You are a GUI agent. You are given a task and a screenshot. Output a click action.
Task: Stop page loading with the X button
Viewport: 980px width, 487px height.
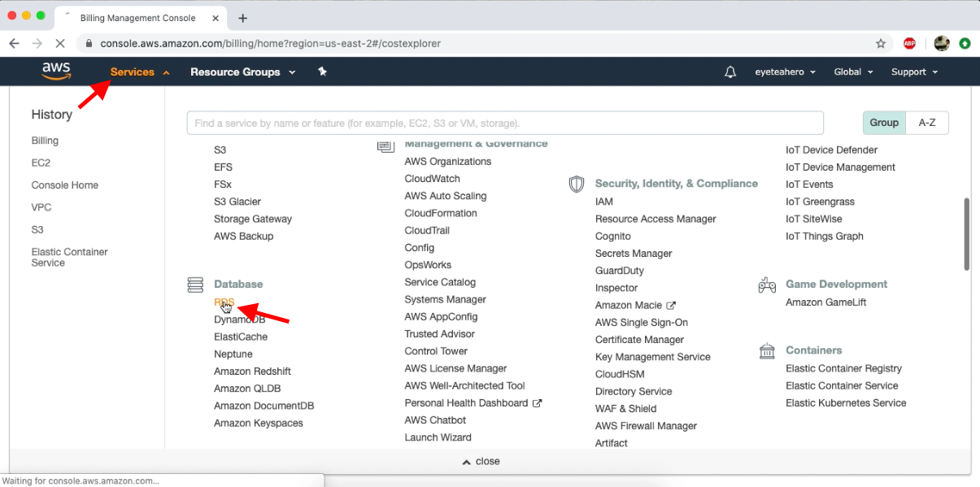61,43
